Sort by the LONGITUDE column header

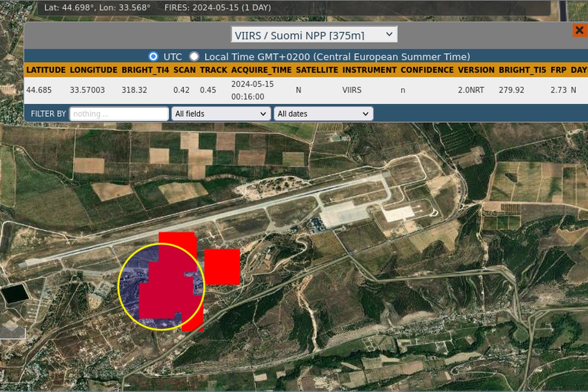pos(94,70)
